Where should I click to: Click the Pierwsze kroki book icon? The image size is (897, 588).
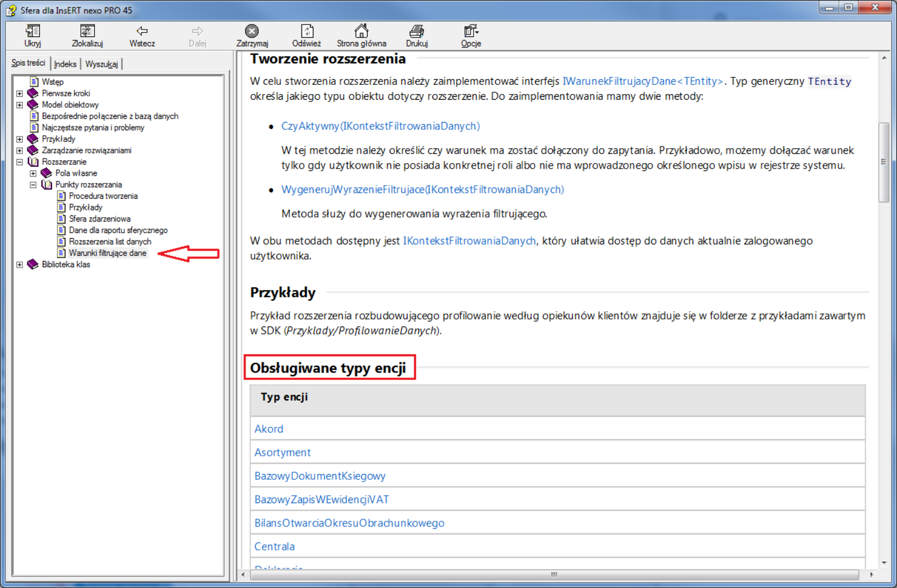click(33, 93)
